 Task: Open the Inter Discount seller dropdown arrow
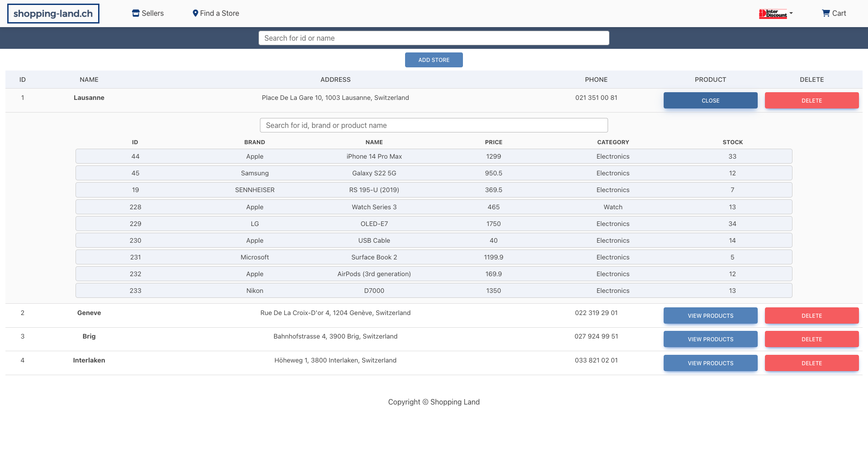point(791,14)
